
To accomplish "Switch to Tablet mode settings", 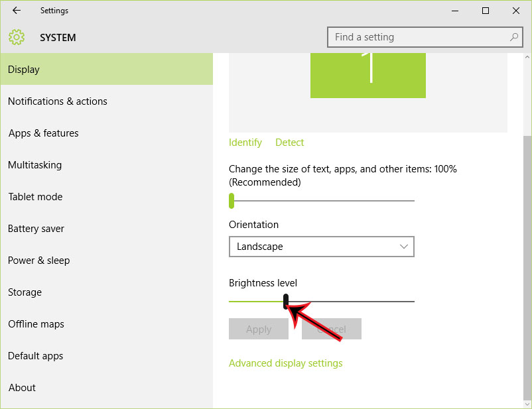I will tap(35, 196).
